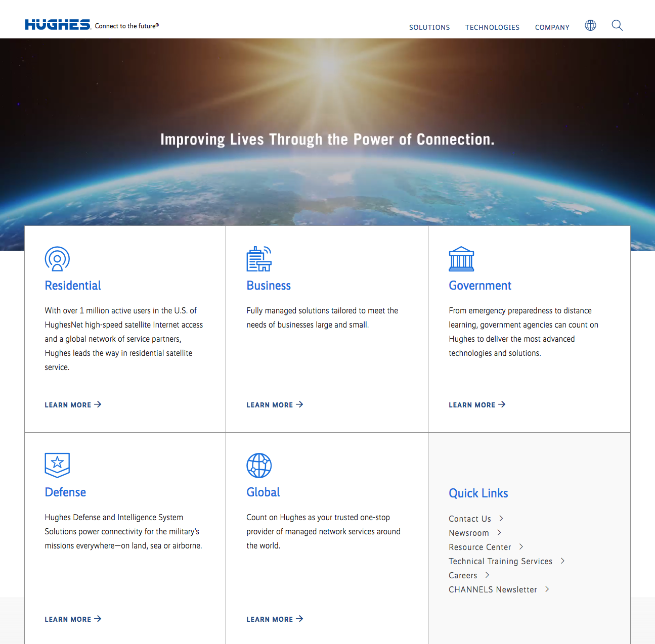Image resolution: width=655 pixels, height=644 pixels.
Task: Open the Global heading link
Action: click(x=263, y=492)
